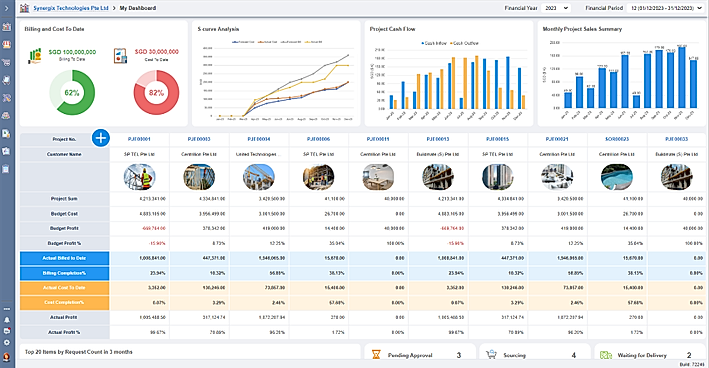Click the Monthly Project Sales Summary title

(x=582, y=29)
